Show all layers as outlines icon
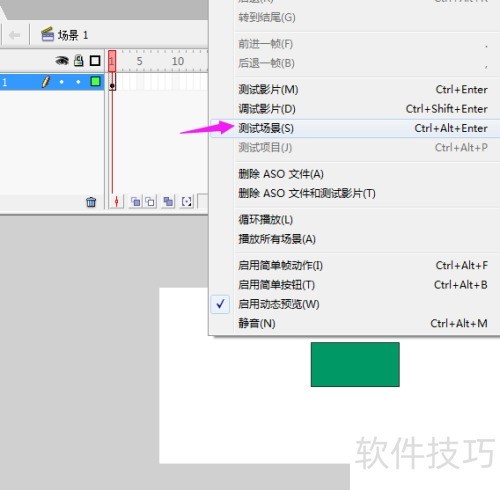Screen dimensions: 500x490 point(95,61)
